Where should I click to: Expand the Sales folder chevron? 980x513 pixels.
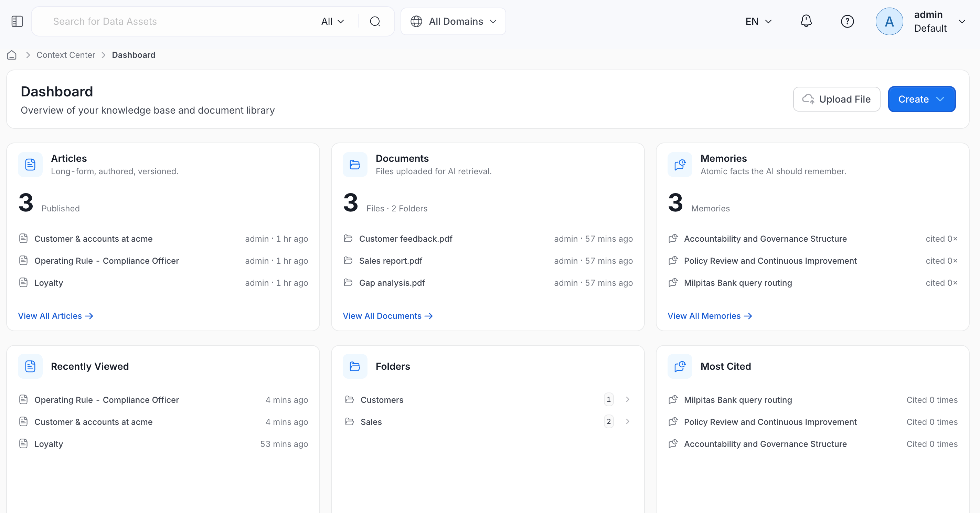628,422
